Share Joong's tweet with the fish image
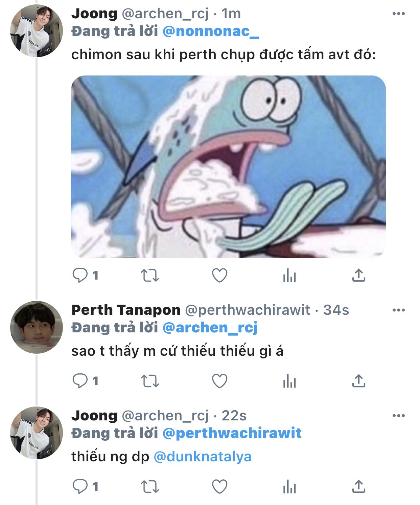 (x=358, y=276)
